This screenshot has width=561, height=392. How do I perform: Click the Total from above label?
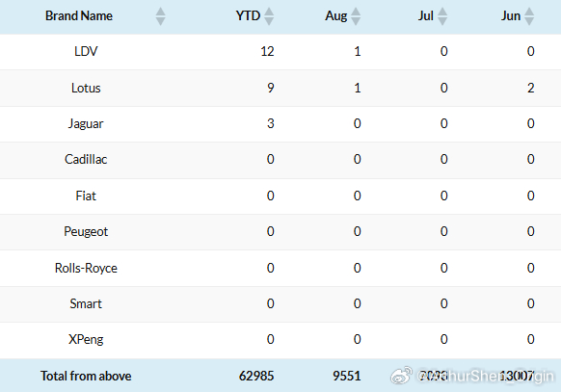tap(86, 376)
